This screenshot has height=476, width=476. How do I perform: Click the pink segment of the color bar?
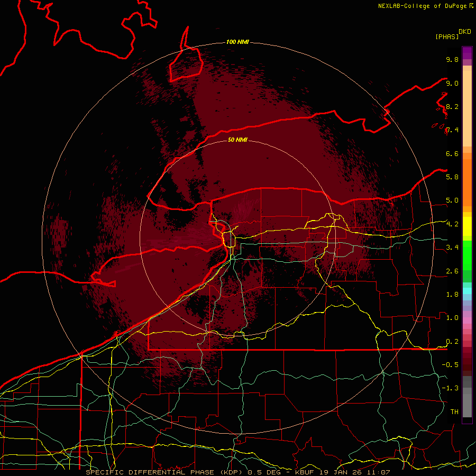(x=467, y=321)
